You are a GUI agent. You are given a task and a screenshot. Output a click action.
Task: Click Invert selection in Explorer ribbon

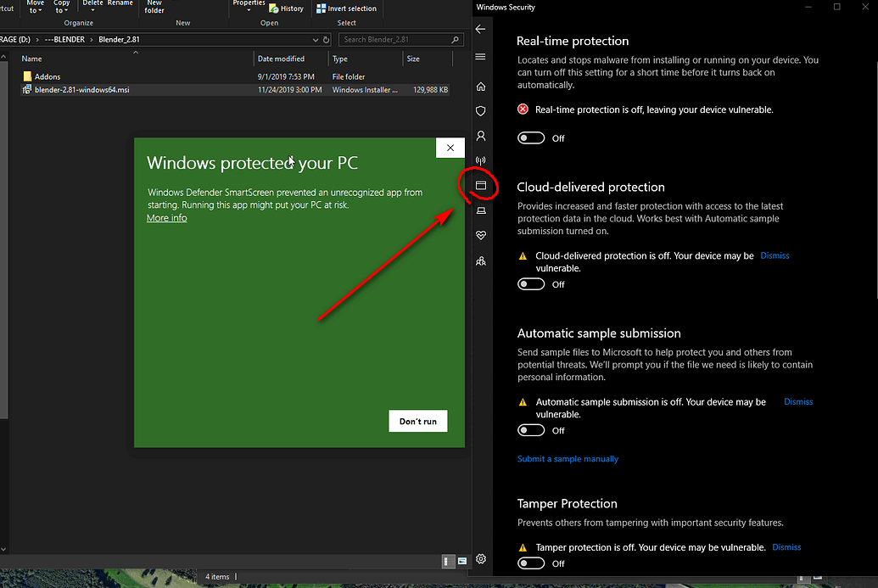(347, 8)
